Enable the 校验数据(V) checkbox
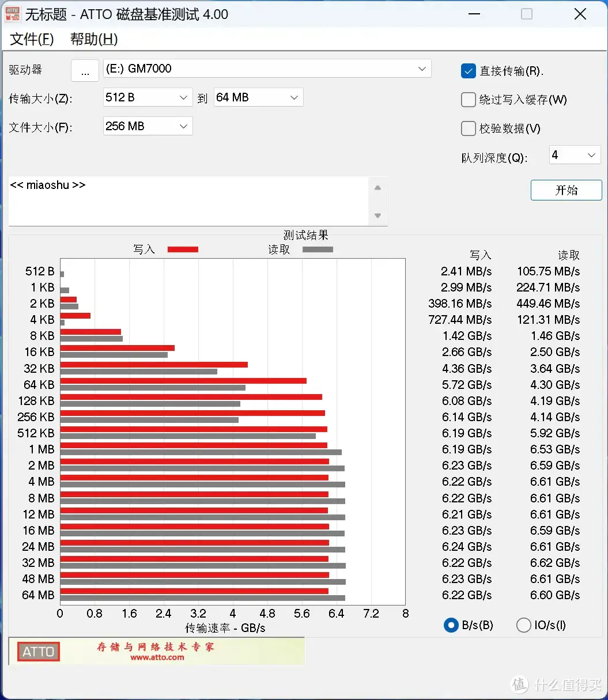 468,128
